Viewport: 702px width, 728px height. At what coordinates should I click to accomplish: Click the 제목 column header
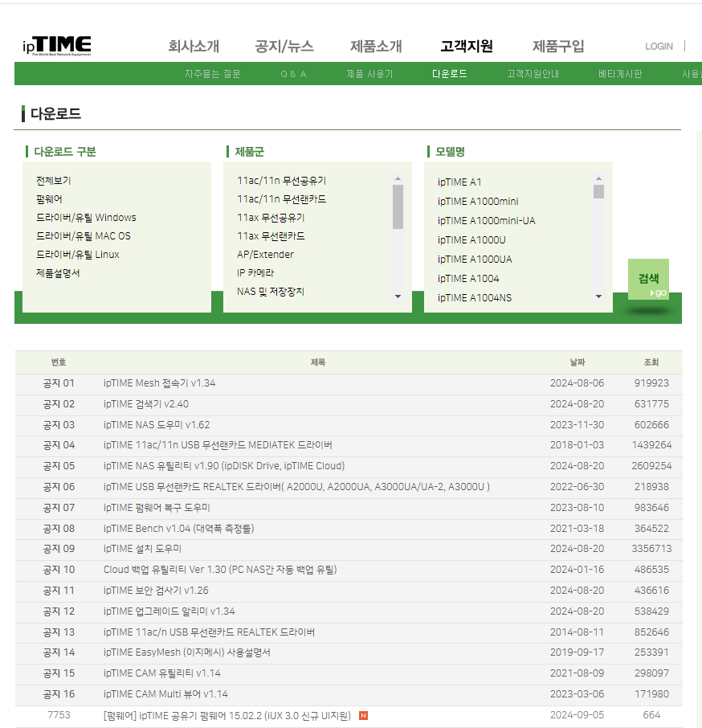pyautogui.click(x=318, y=362)
